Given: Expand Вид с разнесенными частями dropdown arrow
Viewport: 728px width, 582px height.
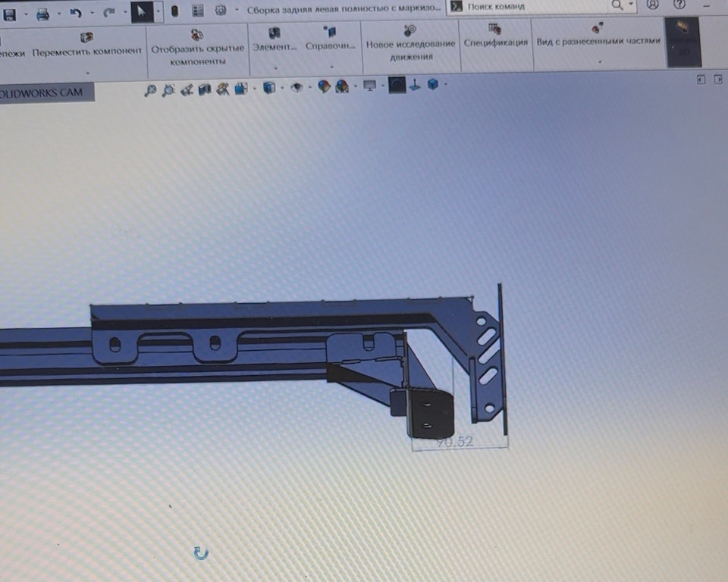Looking at the screenshot, I should [599, 61].
